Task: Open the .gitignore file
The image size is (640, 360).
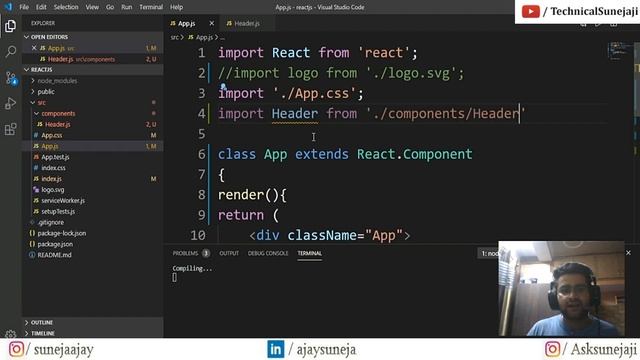Action: point(93,222)
